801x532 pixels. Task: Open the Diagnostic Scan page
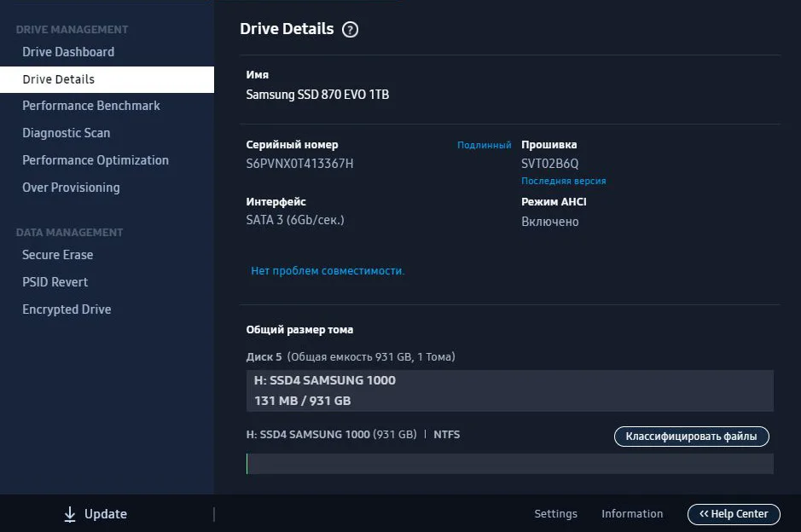click(x=66, y=133)
